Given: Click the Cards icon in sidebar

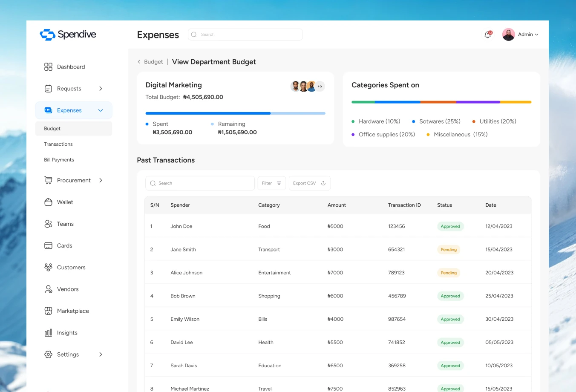Looking at the screenshot, I should (48, 245).
